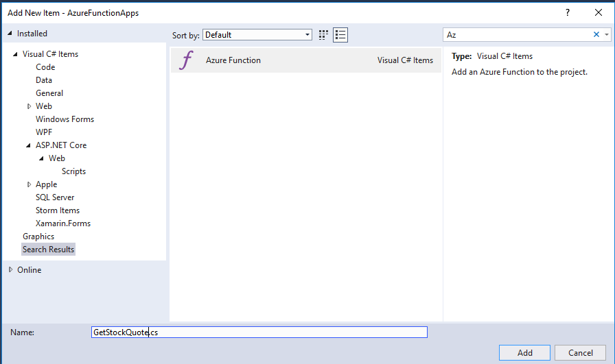Click the Add button

(x=525, y=352)
